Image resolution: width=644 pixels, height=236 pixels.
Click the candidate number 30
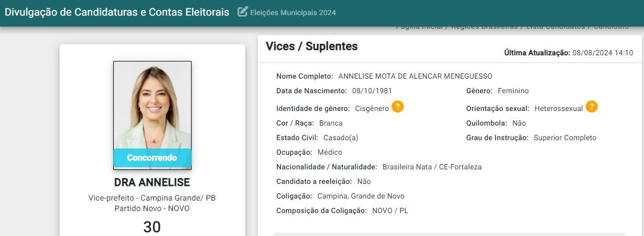point(152,227)
